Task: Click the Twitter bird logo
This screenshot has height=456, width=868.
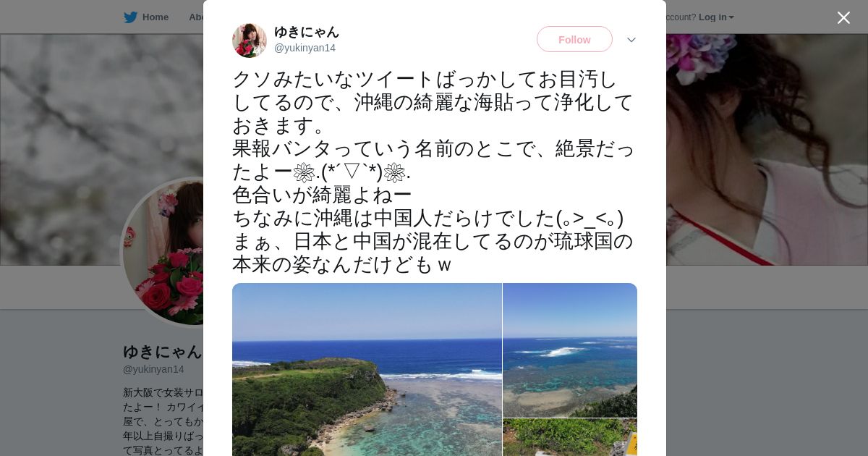Action: (130, 17)
